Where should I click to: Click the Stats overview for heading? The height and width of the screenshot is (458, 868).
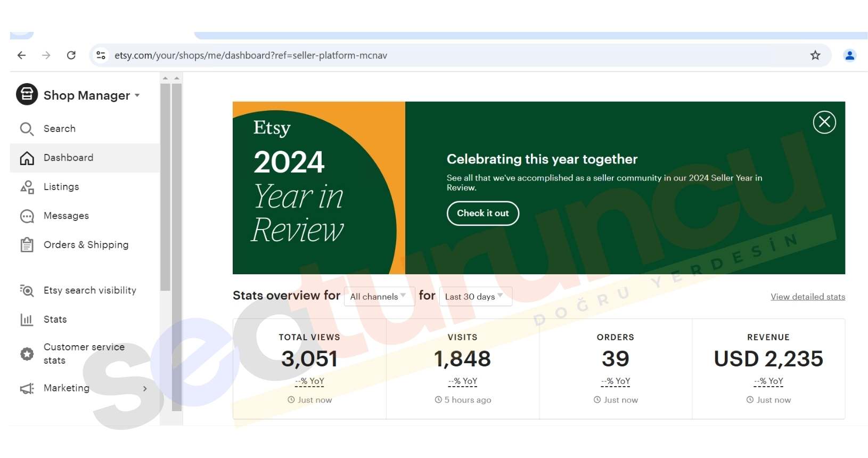click(286, 296)
